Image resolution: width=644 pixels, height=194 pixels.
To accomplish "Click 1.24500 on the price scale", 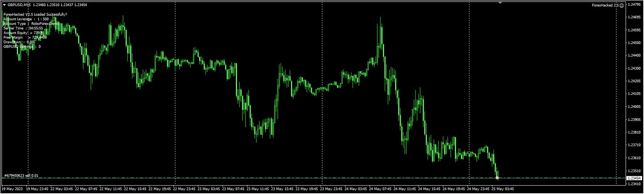I will pyautogui.click(x=634, y=43).
